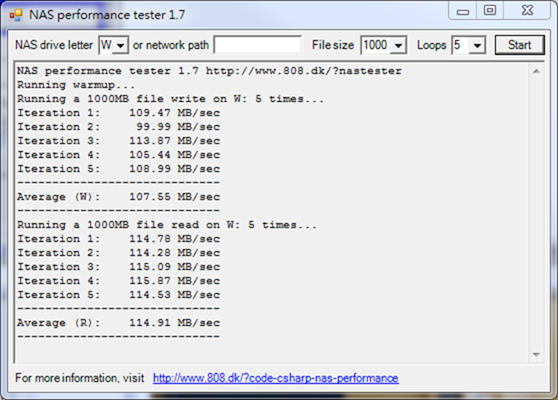Open the 808.dk code-csharp-nas-performance link
Screen dimensions: 558x400
click(x=275, y=378)
